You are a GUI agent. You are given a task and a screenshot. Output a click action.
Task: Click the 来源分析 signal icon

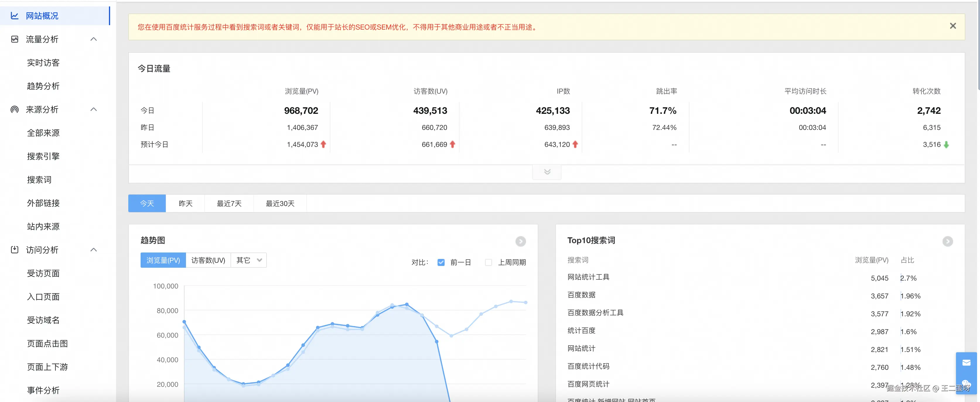(14, 109)
